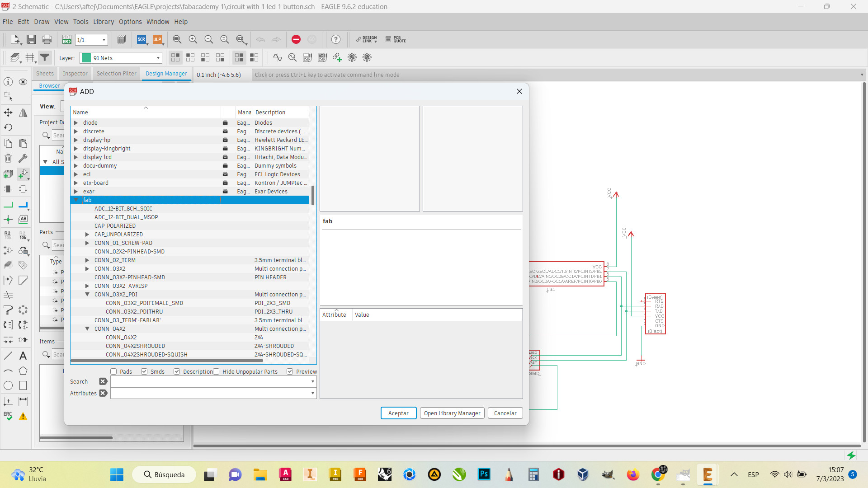Open Design Link toolbar button
This screenshot has height=488, width=868.
[x=367, y=40]
